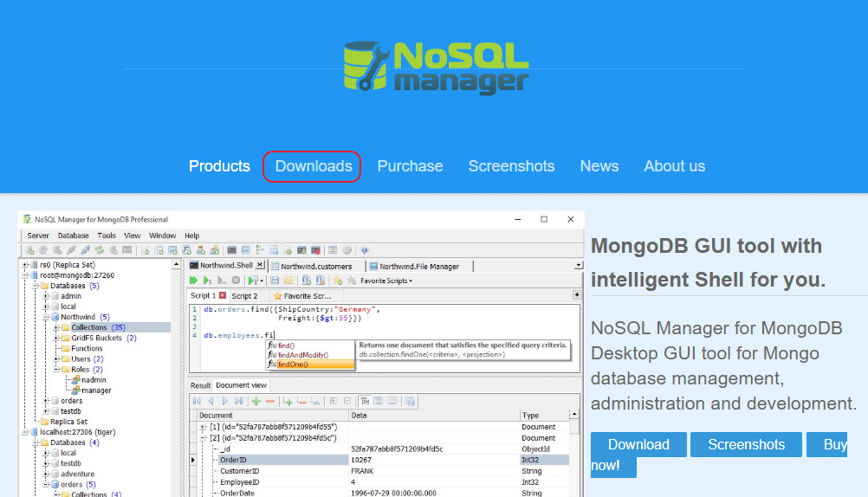Collapse the root@mongodb:27260 node
Image resolution: width=868 pixels, height=497 pixels.
pos(25,275)
